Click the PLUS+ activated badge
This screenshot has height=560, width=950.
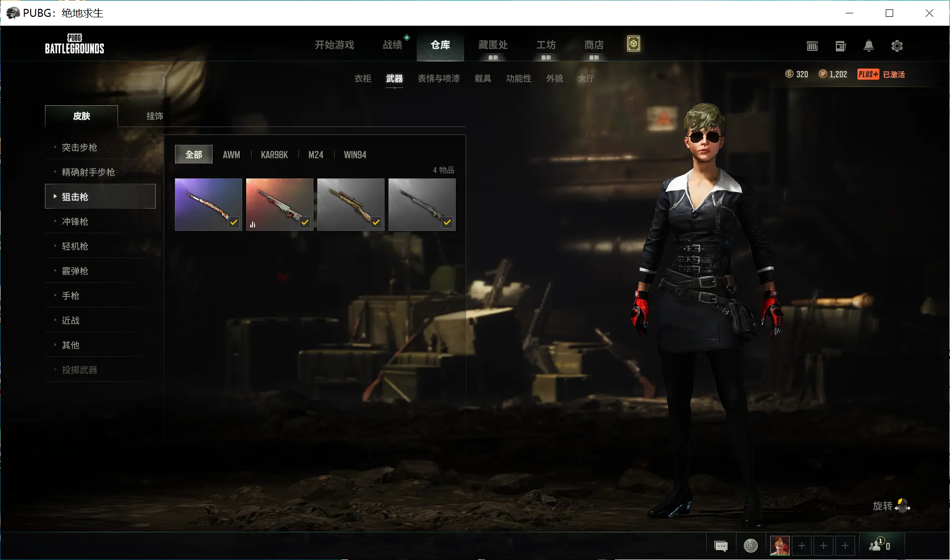[881, 74]
